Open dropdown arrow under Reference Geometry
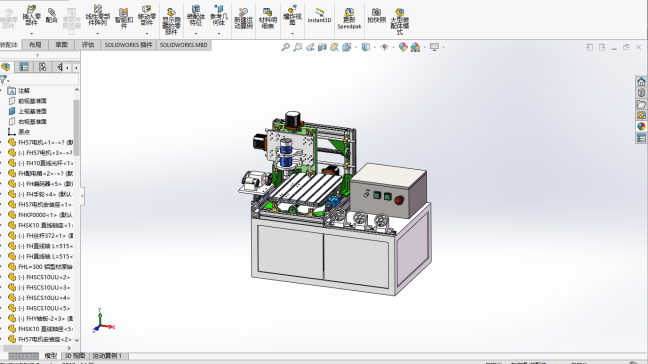This screenshot has height=364, width=648. click(x=219, y=33)
